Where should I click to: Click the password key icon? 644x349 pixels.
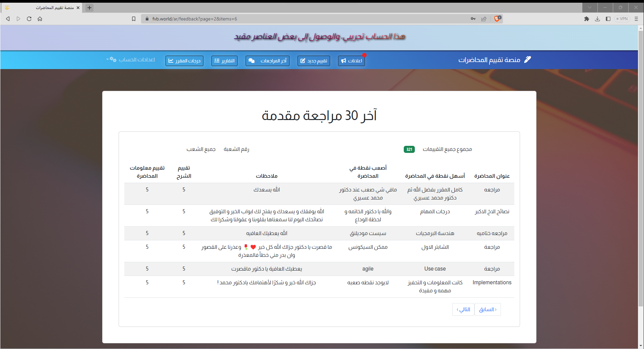[473, 19]
